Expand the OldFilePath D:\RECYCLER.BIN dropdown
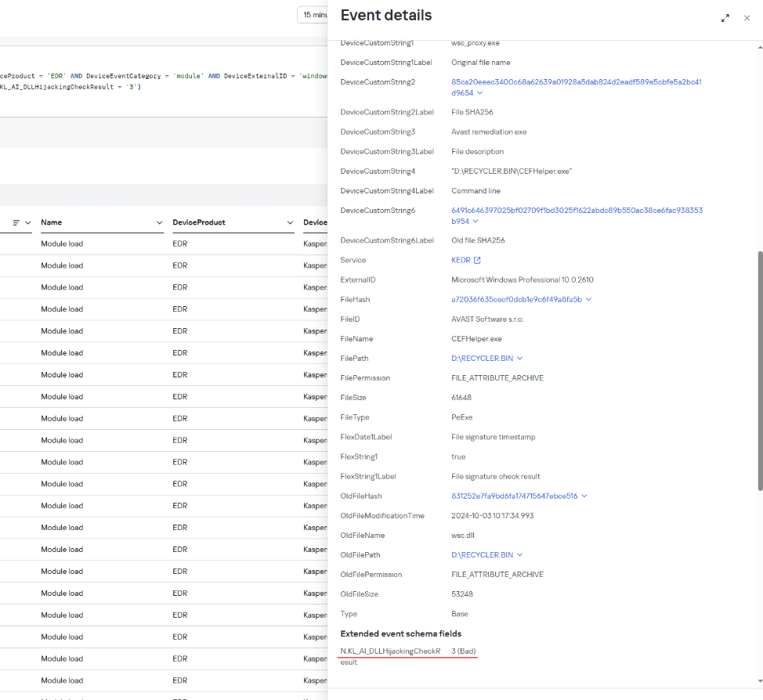Screen dimensions: 763x700 [x=519, y=555]
